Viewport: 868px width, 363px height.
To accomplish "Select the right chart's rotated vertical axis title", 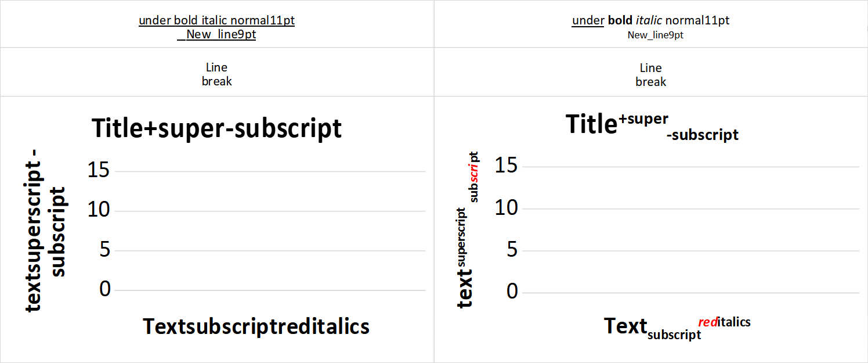I will point(468,230).
